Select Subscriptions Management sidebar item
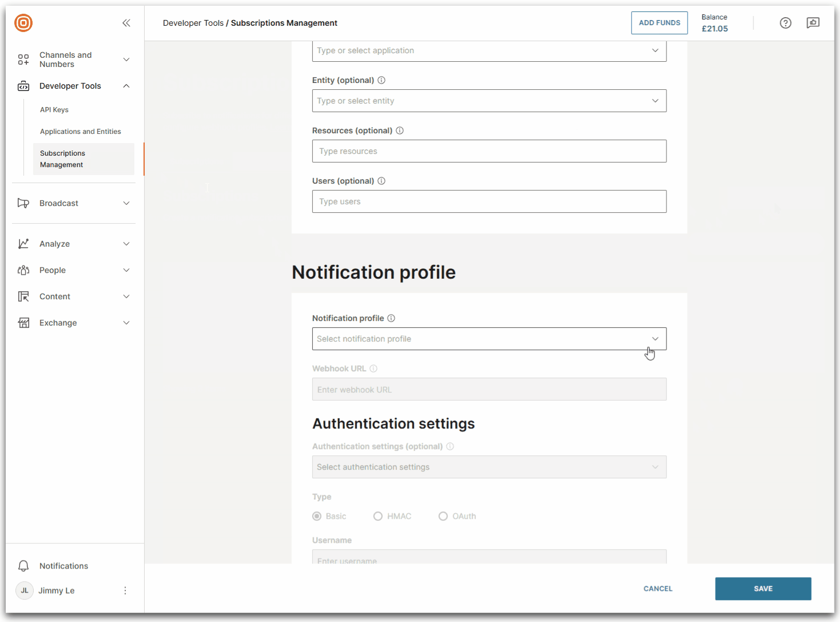840x622 pixels. click(83, 159)
